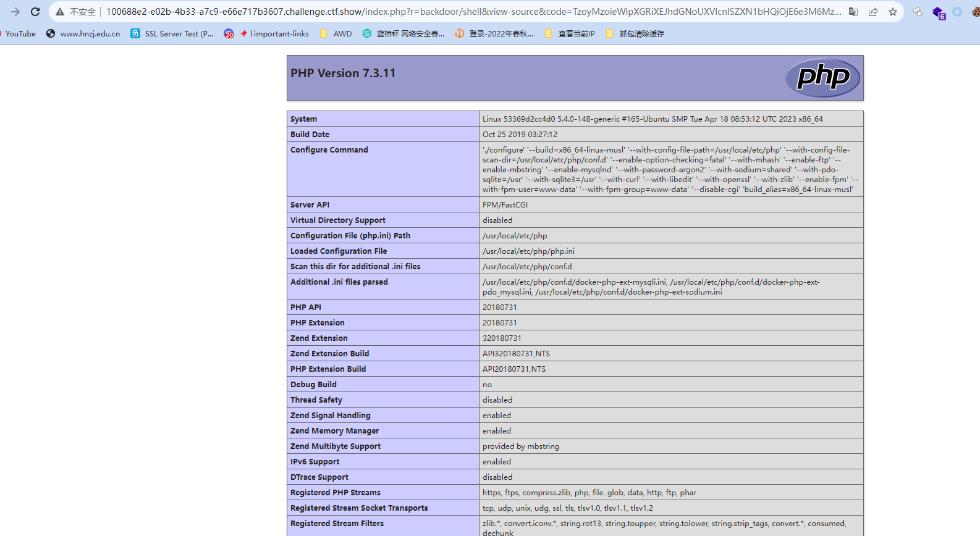
Task: Go forward to the next page
Action: [x=15, y=12]
